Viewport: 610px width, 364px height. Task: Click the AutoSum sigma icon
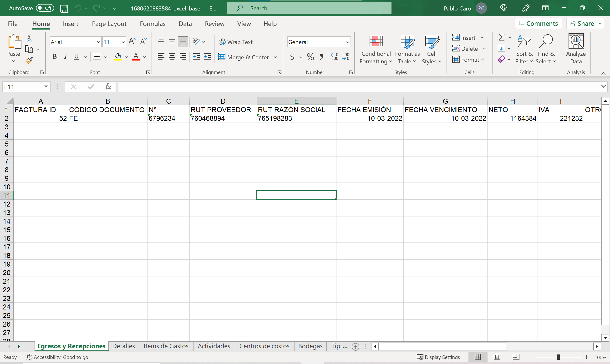(502, 38)
